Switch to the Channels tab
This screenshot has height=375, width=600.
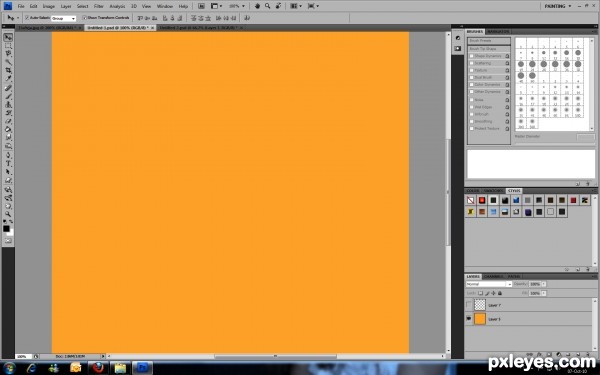pos(493,276)
